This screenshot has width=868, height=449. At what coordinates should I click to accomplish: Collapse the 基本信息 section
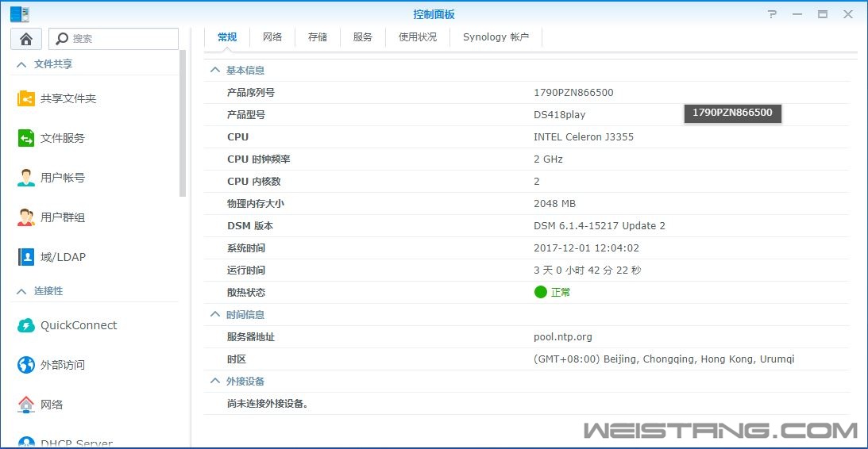214,71
